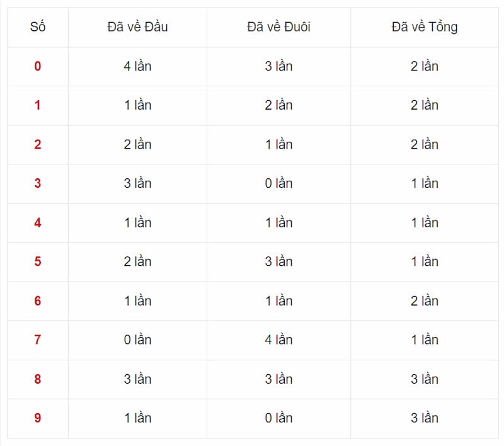Select the red number 7 in the Số column

pyautogui.click(x=38, y=340)
